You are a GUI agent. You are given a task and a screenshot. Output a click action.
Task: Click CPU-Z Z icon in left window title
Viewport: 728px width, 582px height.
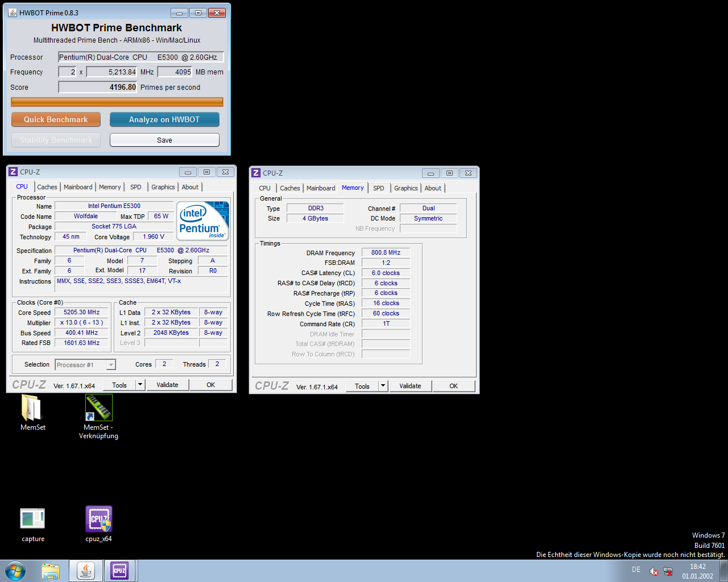[14, 172]
